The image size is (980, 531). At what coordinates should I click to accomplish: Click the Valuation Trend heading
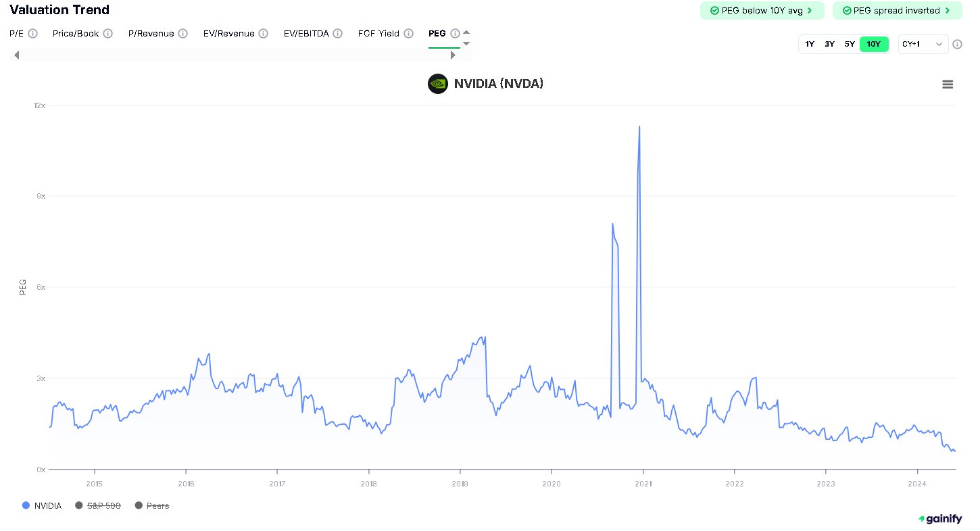point(59,10)
